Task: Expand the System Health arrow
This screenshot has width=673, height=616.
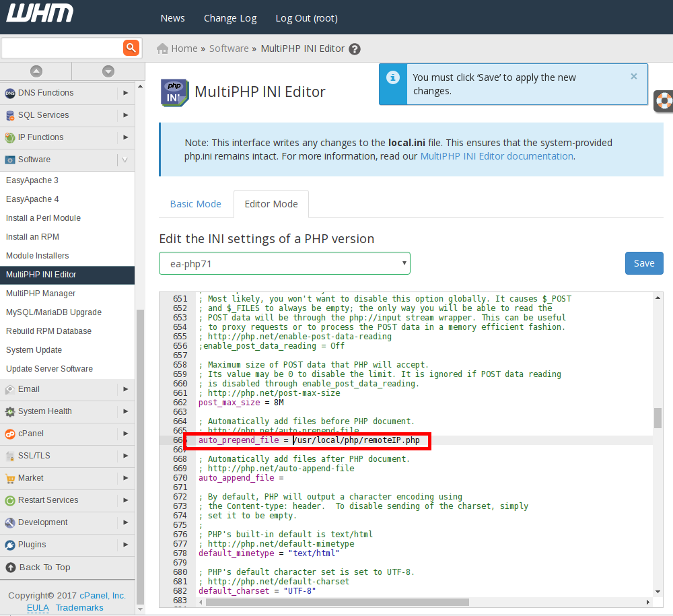Action: 125,411
